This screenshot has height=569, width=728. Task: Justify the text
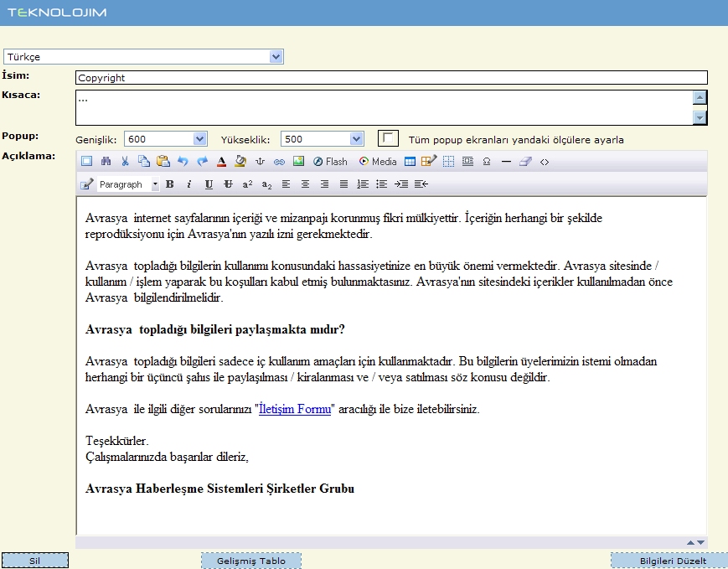(343, 184)
